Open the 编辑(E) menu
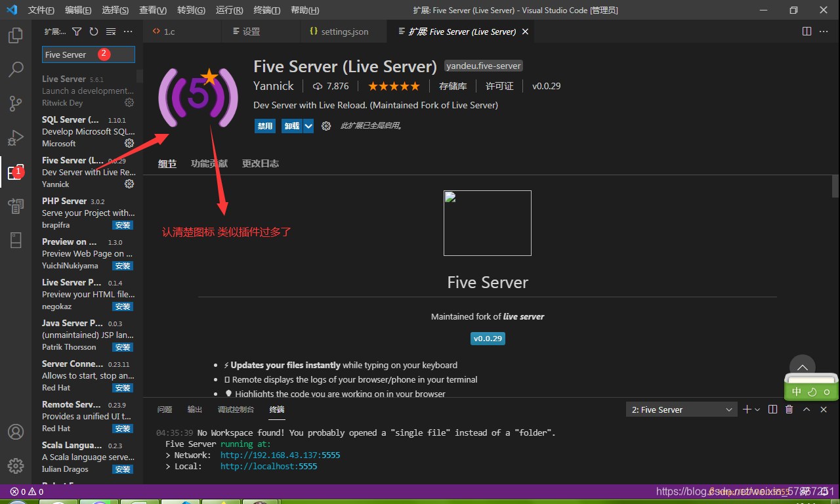This screenshot has height=504, width=840. [78, 10]
